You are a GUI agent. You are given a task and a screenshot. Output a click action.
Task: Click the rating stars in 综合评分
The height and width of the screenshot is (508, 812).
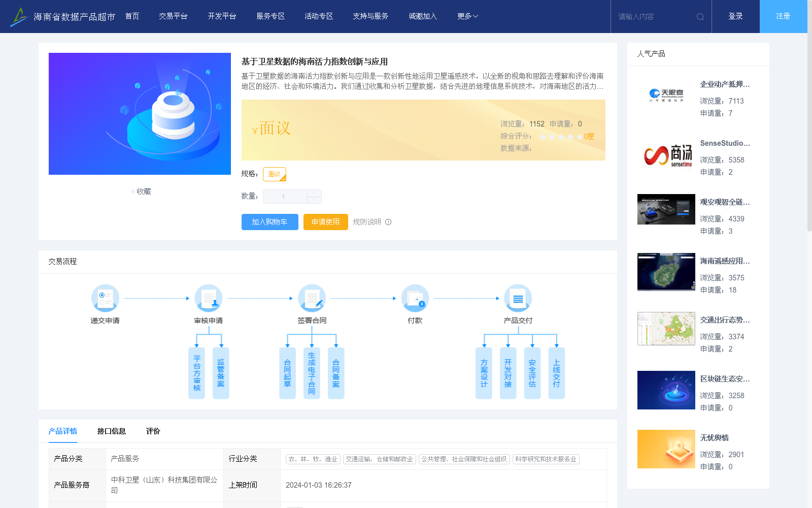tap(561, 137)
